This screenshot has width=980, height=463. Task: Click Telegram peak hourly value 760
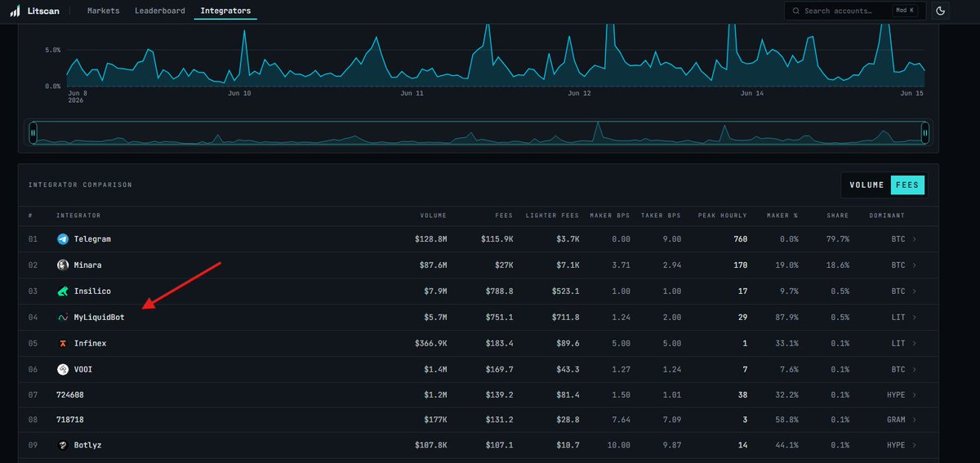pos(740,239)
